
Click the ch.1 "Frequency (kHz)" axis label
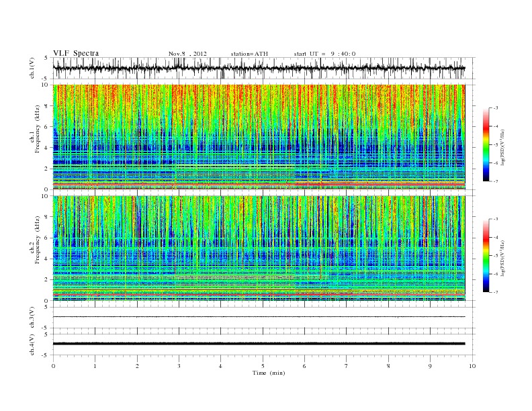click(x=38, y=129)
